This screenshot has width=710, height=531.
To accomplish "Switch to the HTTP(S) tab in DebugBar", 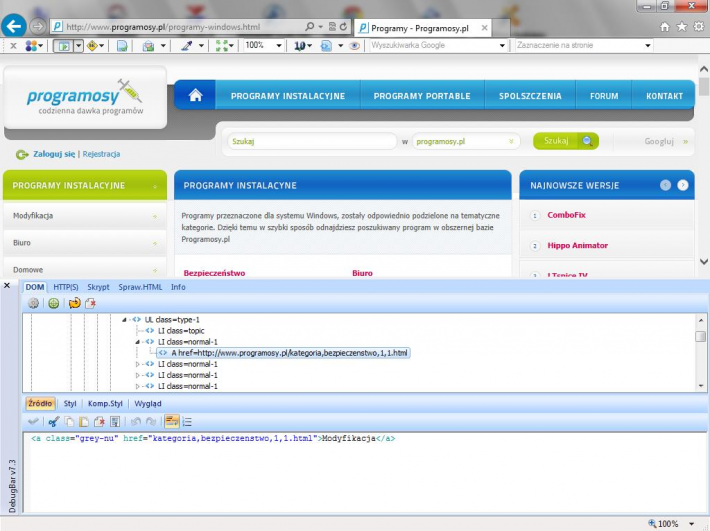I will 66,287.
